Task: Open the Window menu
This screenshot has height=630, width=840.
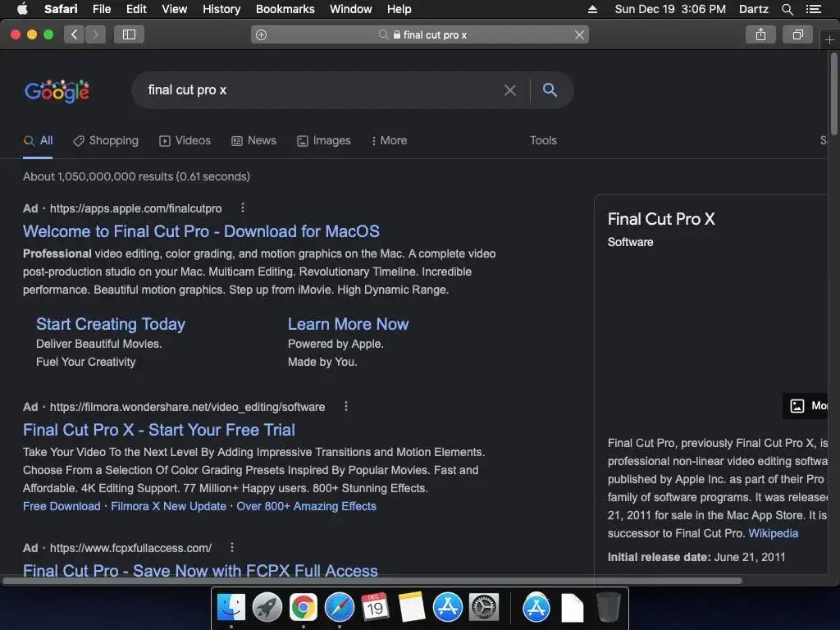Action: point(350,9)
